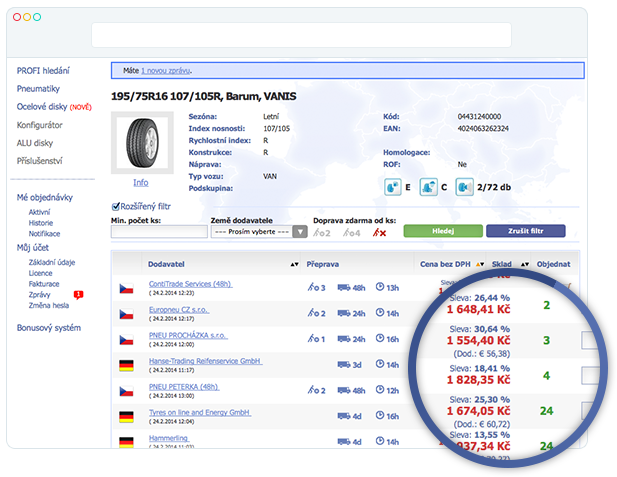
Task: Click German flag in Hammerling row
Action: pos(126,442)
